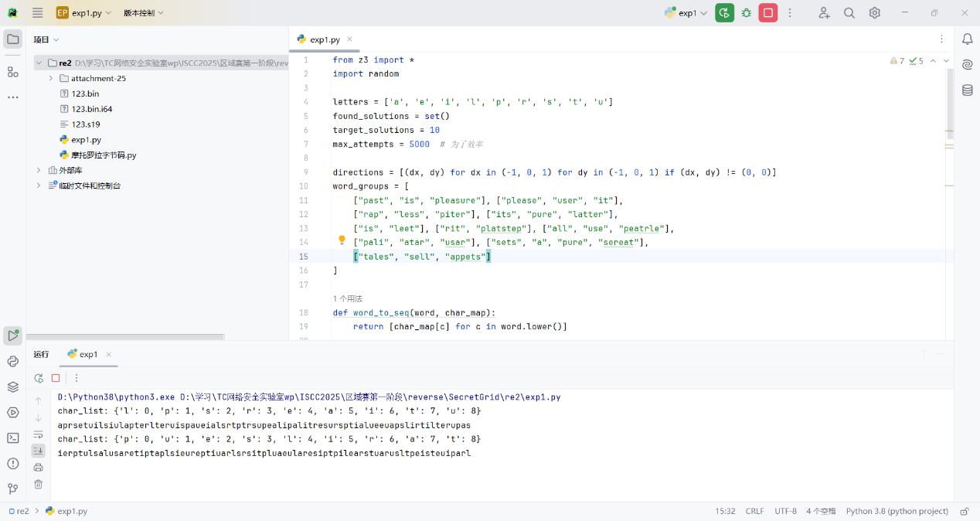Click the 7 warnings indicator

[897, 60]
